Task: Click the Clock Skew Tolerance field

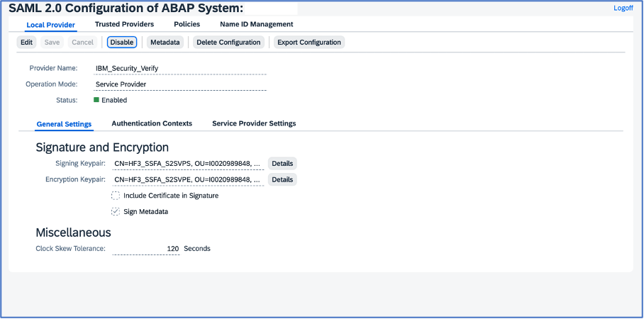Action: 146,249
